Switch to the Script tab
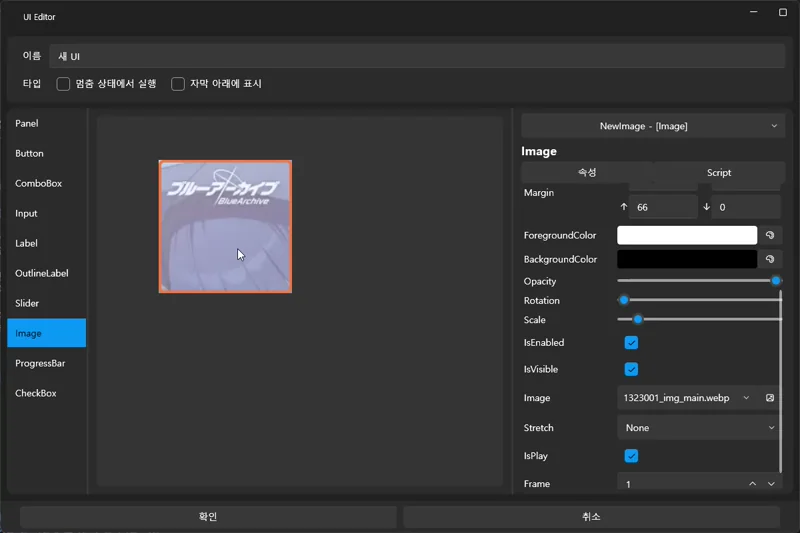The height and width of the screenshot is (533, 800). pyautogui.click(x=719, y=173)
